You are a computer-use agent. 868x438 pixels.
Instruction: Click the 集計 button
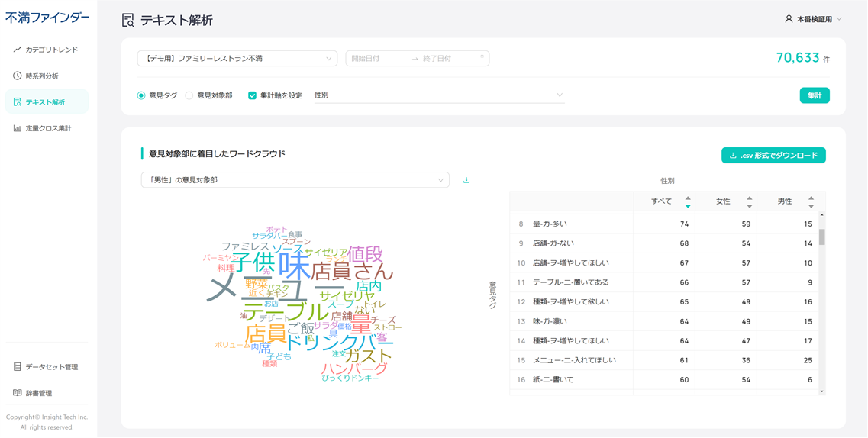[x=814, y=95]
